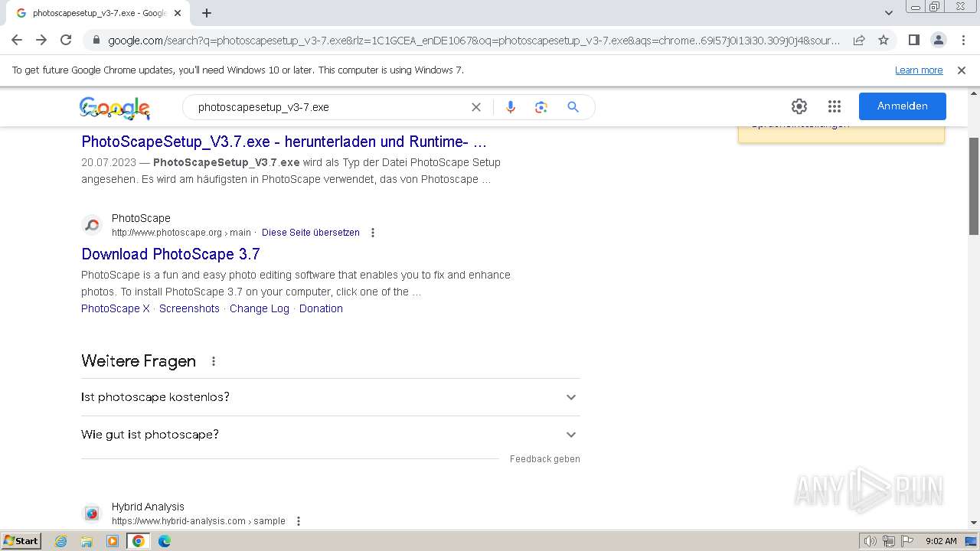Screen dimensions: 980x551
Task: Open the Donation sitelink
Action: coord(321,308)
